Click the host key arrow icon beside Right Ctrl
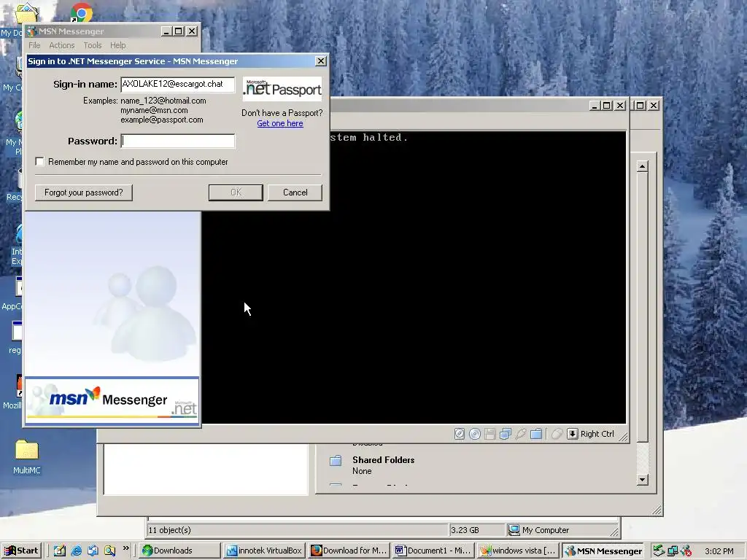Viewport: 747px width, 560px height. (572, 434)
